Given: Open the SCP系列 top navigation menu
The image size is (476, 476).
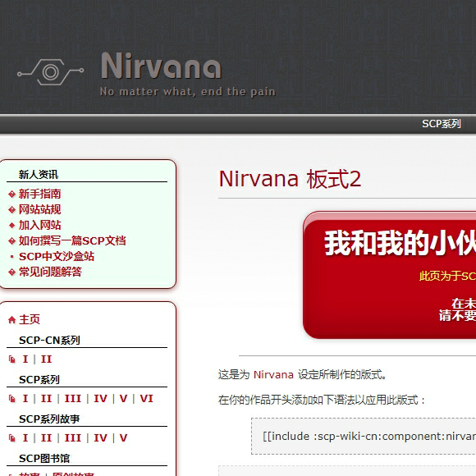Looking at the screenshot, I should [441, 124].
